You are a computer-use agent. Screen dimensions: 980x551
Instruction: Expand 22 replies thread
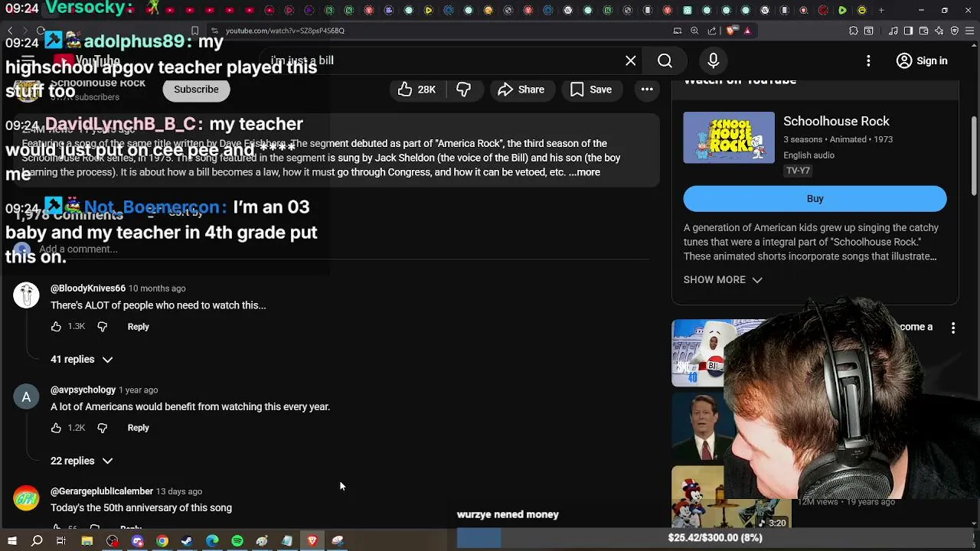(x=81, y=461)
